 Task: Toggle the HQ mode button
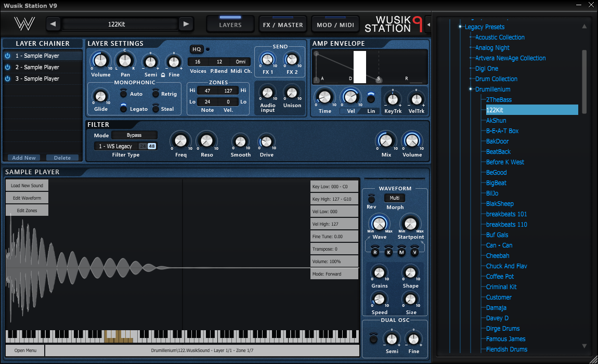197,49
